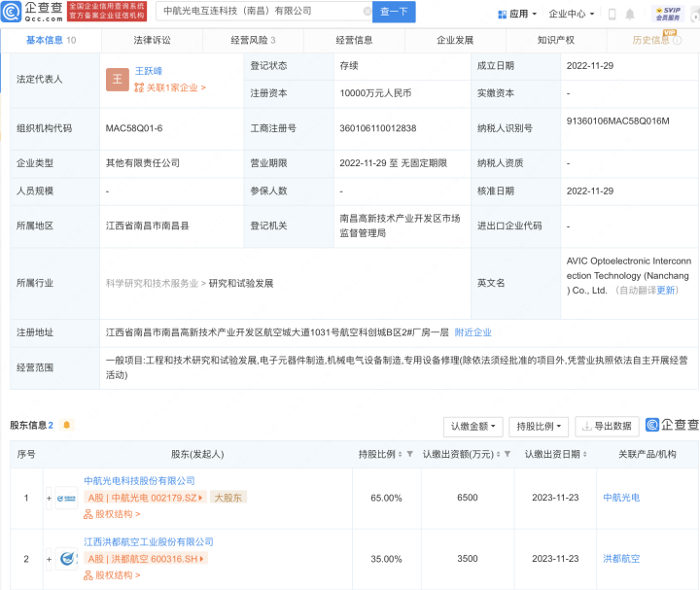This screenshot has height=590, width=700.
Task: Filter the 持股比例 column with funnel icon
Action: coord(410,454)
